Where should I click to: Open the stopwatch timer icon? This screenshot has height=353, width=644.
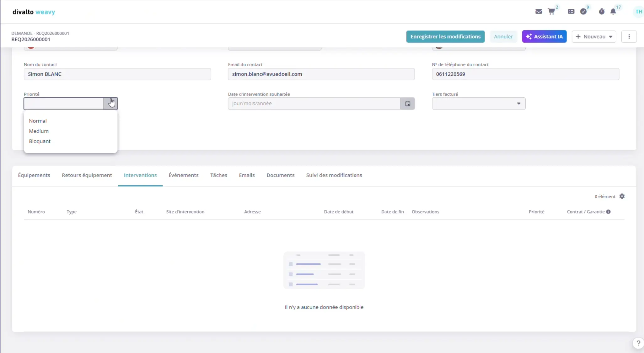pos(601,12)
